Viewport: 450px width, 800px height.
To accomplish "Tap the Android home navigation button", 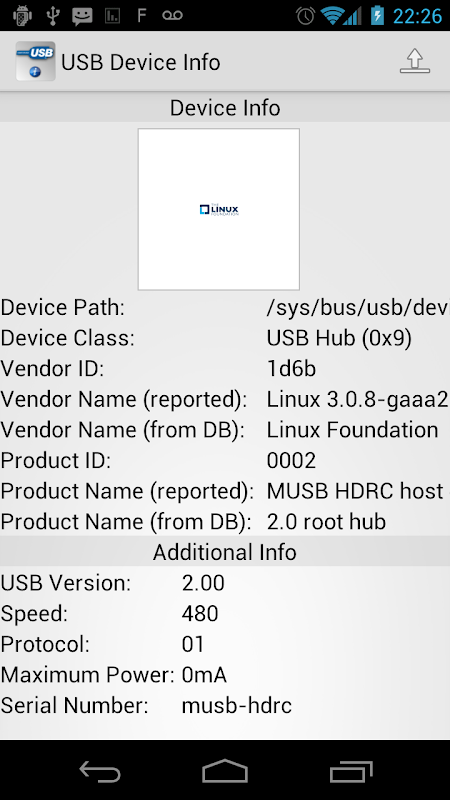I will coord(224,771).
